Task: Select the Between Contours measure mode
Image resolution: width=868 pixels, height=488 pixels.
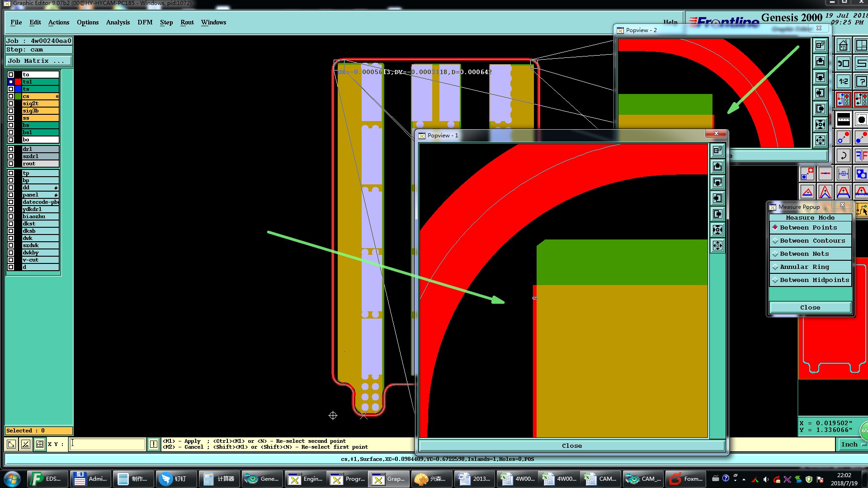Action: pos(810,241)
